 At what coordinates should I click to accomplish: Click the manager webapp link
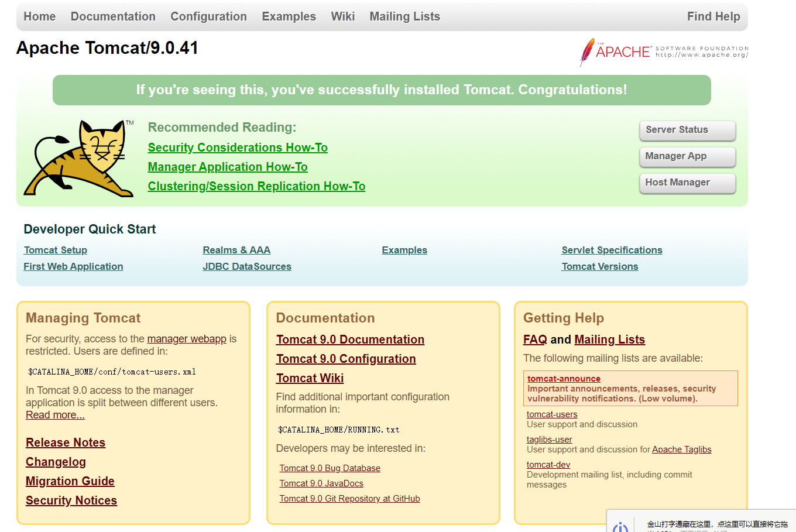click(x=187, y=339)
